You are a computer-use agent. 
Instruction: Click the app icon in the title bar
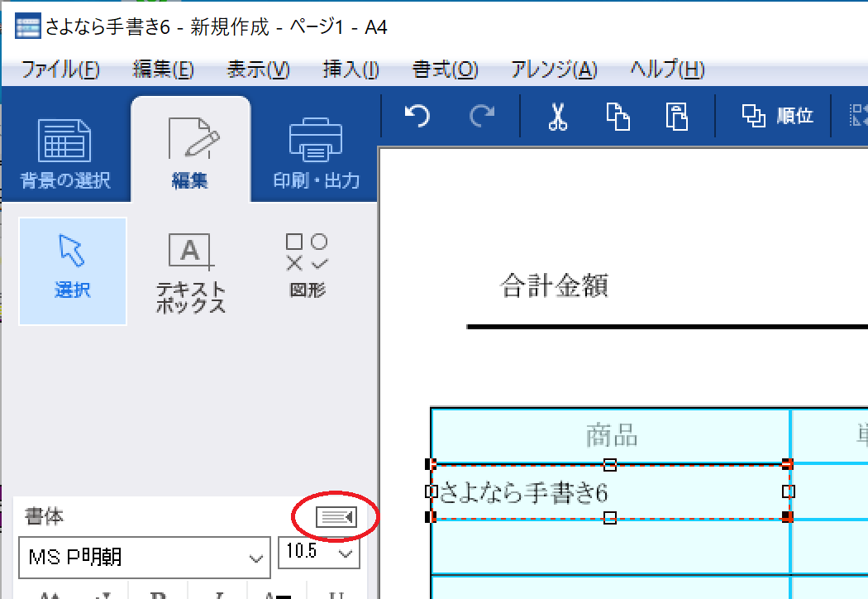(27, 26)
